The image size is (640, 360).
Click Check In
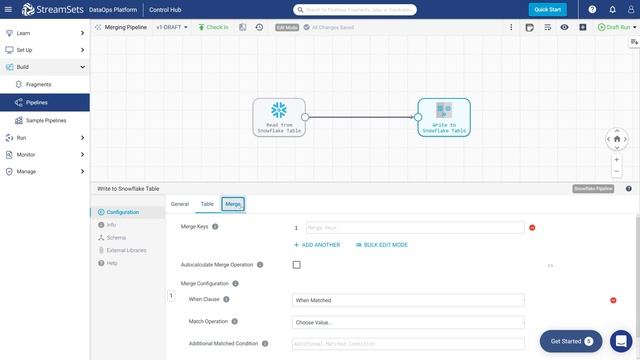coord(213,27)
